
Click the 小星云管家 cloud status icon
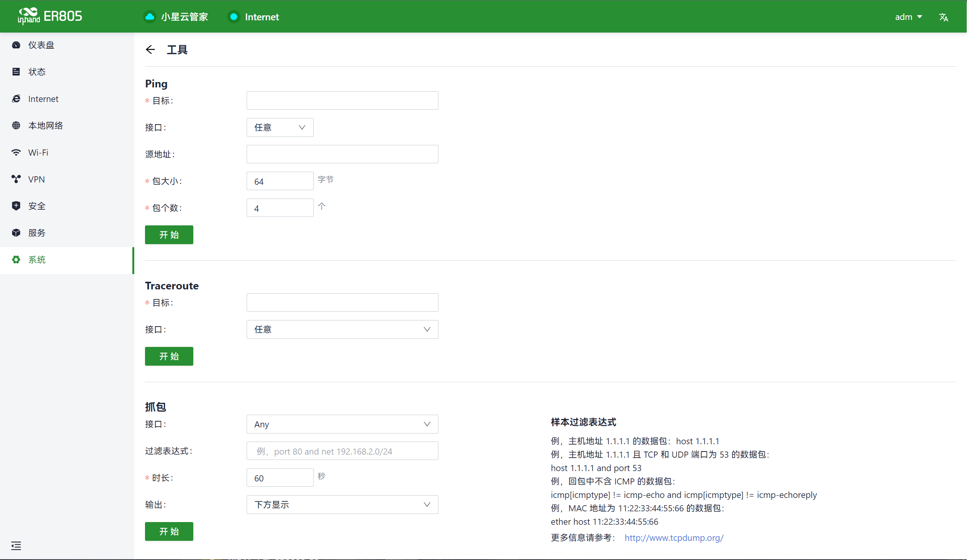point(150,17)
